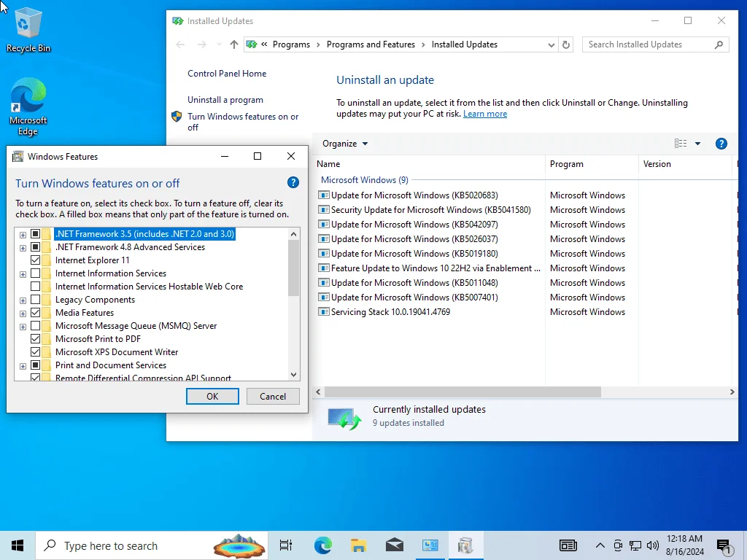Click the Installed Updates help icon

click(721, 144)
